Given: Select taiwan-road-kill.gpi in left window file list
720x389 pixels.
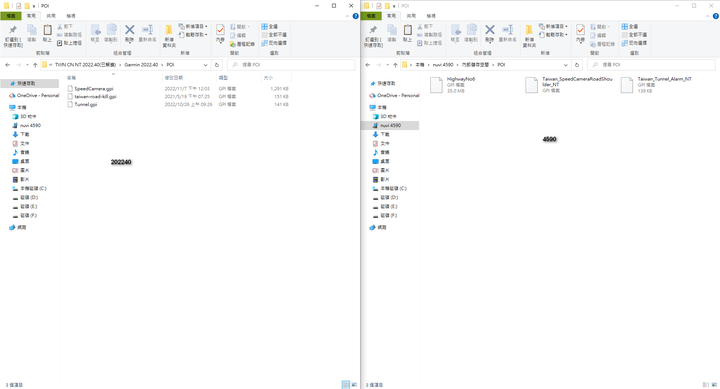Looking at the screenshot, I should (96, 96).
